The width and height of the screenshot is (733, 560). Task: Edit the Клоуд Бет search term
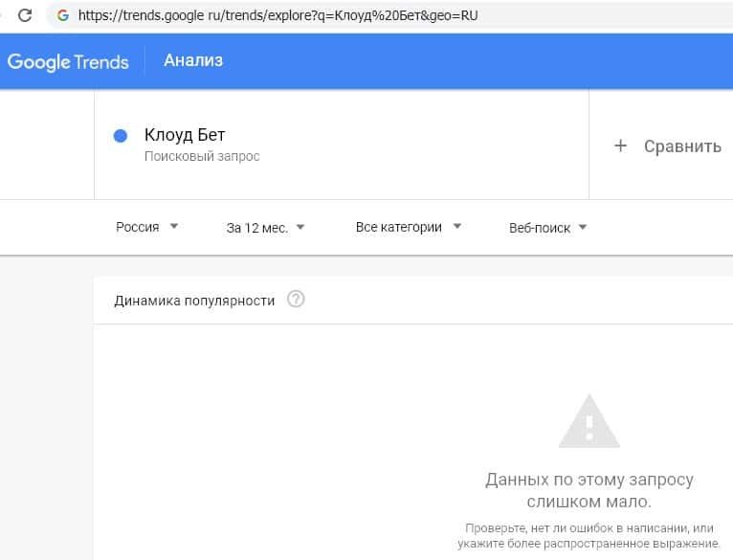185,135
